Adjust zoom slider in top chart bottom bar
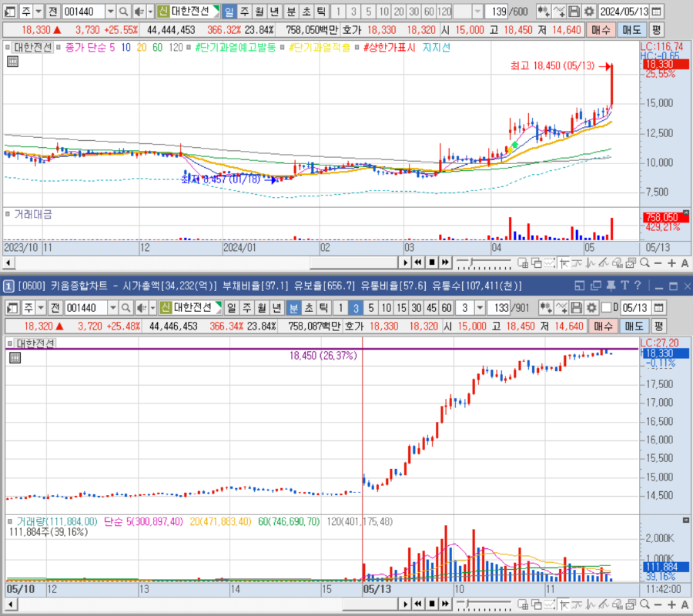The height and width of the screenshot is (616, 693). (471, 263)
